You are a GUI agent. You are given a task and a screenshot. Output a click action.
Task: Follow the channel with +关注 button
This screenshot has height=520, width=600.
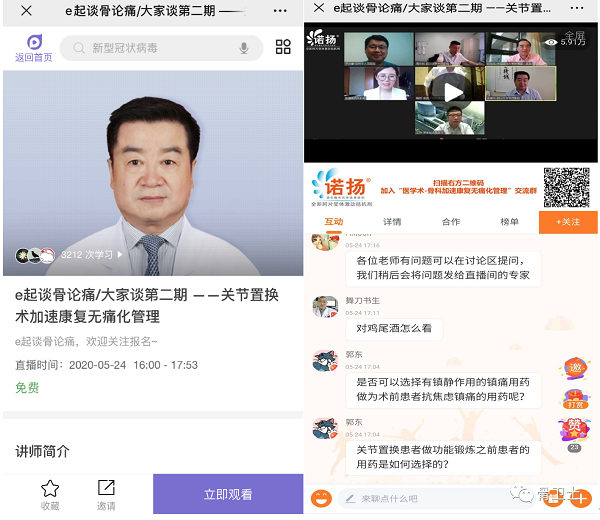click(x=568, y=221)
